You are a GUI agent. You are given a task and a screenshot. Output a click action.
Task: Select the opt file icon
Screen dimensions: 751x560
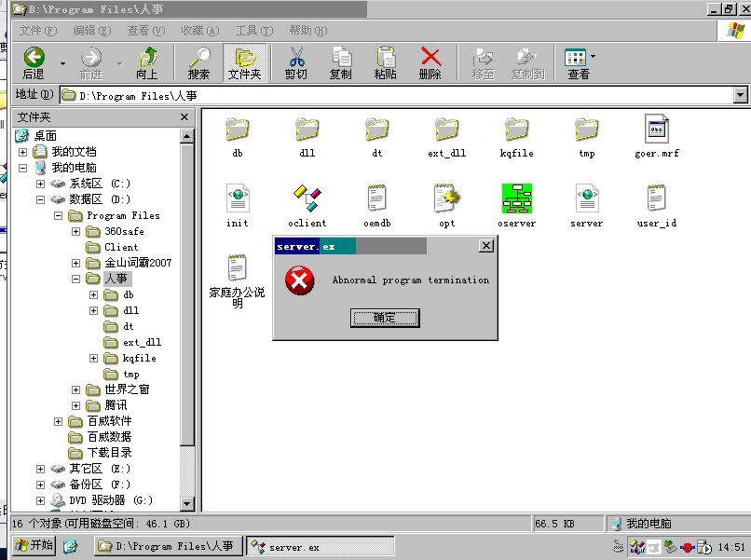pyautogui.click(x=446, y=198)
